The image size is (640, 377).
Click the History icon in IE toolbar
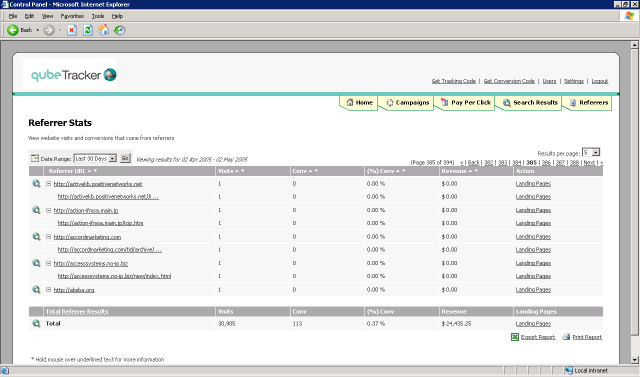coord(120,30)
